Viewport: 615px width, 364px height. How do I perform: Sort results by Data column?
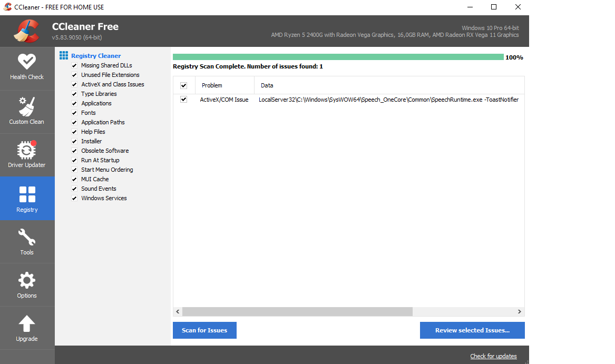tap(389, 85)
